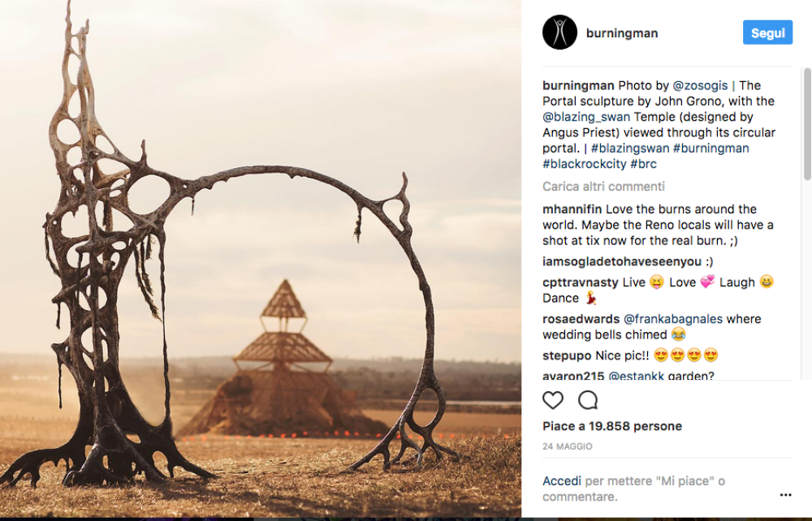Open commenter cpttravnasty's profile
The width and height of the screenshot is (812, 521).
point(580,282)
